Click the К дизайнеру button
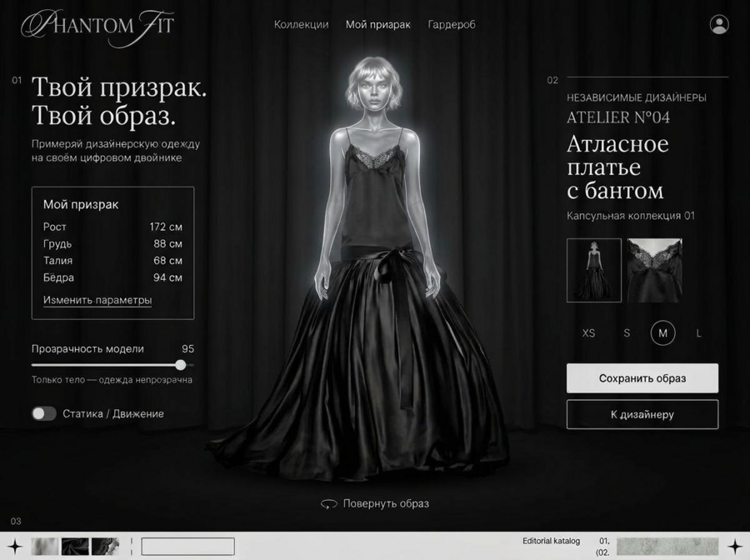The height and width of the screenshot is (560, 750). click(642, 414)
